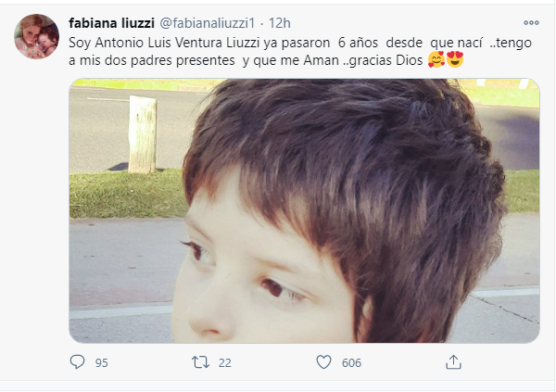Enlarge the tweet photo of the child
The width and height of the screenshot is (556, 392).
(304, 210)
